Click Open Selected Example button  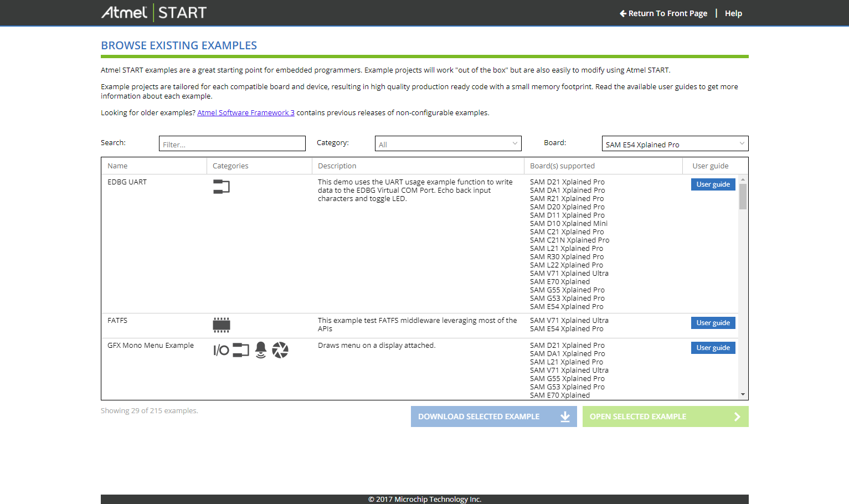click(666, 416)
